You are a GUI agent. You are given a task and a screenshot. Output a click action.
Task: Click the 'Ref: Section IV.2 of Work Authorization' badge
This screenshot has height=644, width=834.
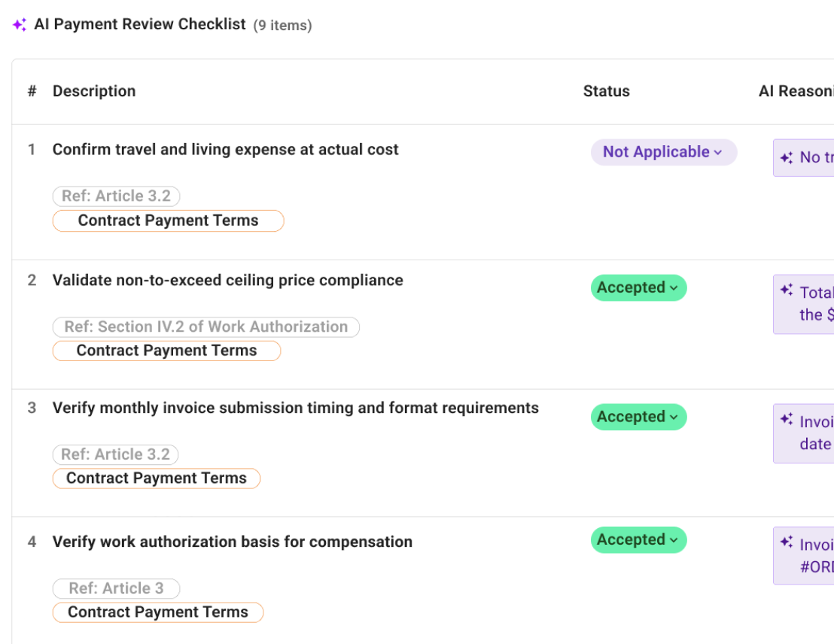205,327
